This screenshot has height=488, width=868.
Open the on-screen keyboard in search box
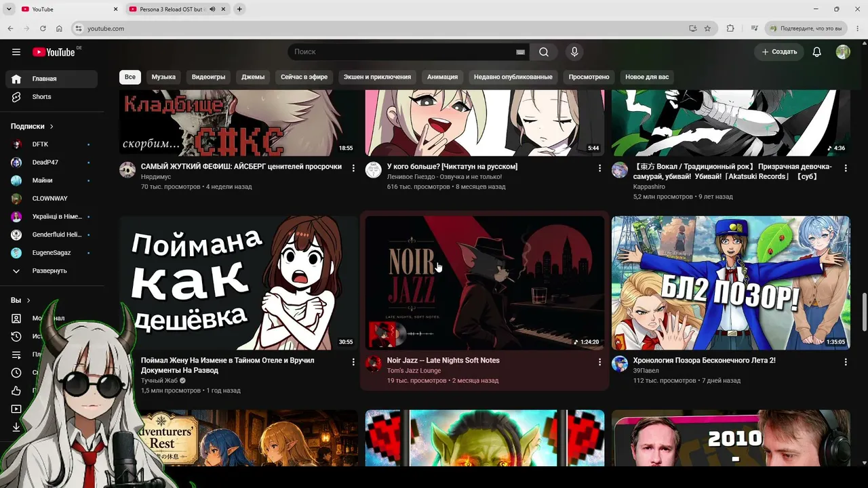(x=520, y=52)
